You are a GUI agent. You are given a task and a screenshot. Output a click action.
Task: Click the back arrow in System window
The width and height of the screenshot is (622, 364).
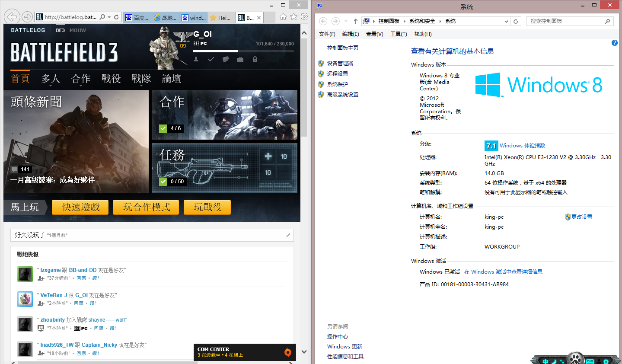(323, 21)
